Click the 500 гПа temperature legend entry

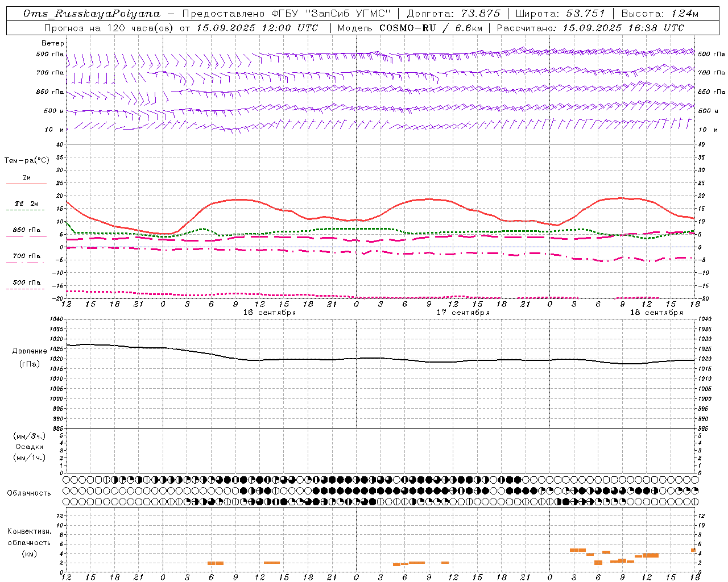click(x=27, y=282)
